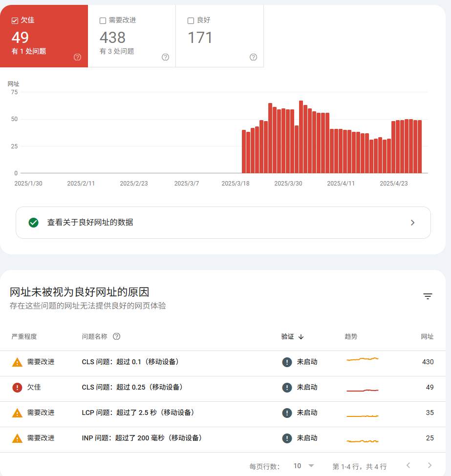This screenshot has height=476, width=451.
Task: Uncheck the 欠佳 checkbox
Action: tap(14, 20)
